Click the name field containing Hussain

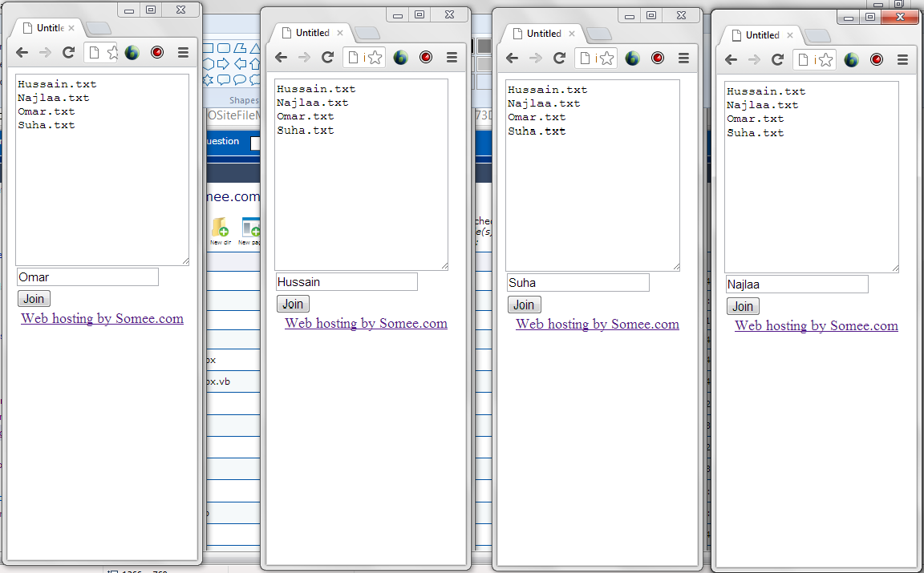(346, 282)
